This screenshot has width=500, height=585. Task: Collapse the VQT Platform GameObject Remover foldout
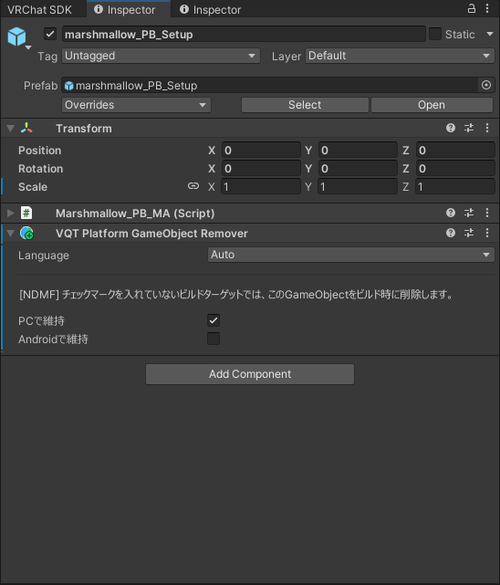coord(10,233)
